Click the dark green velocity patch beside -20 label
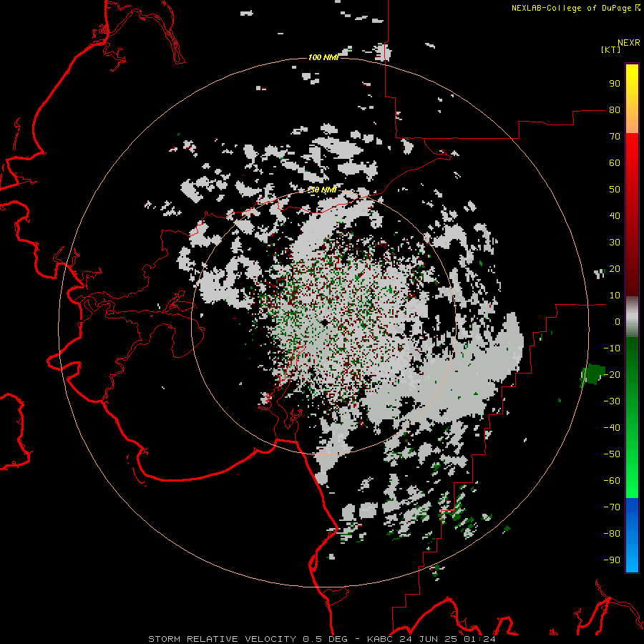This screenshot has height=644, width=644. point(593,374)
